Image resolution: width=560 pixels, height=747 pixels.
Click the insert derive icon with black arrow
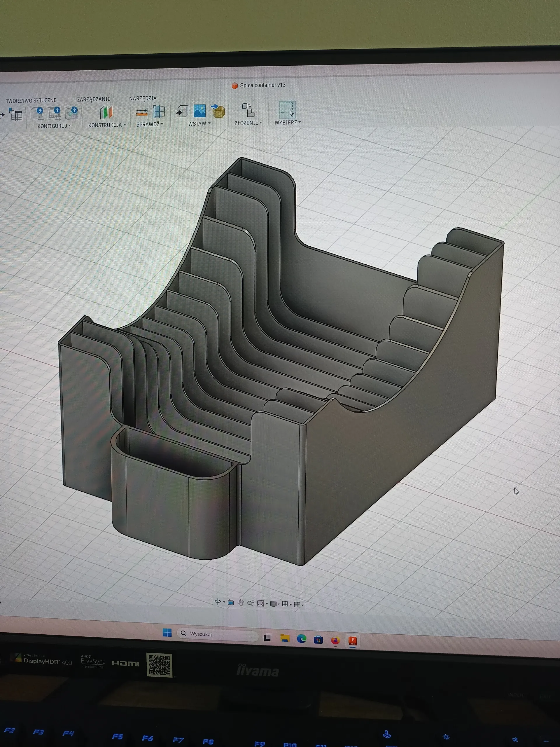pos(182,111)
